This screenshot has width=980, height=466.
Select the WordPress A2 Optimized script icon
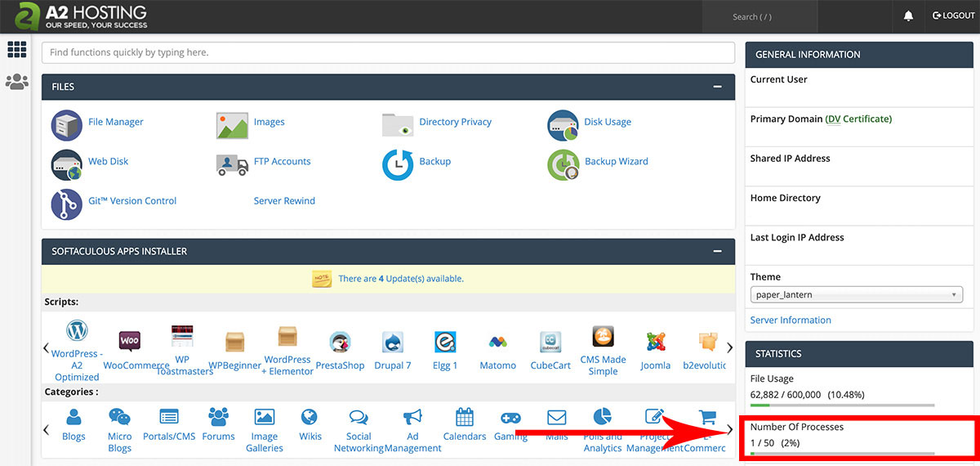pyautogui.click(x=77, y=331)
